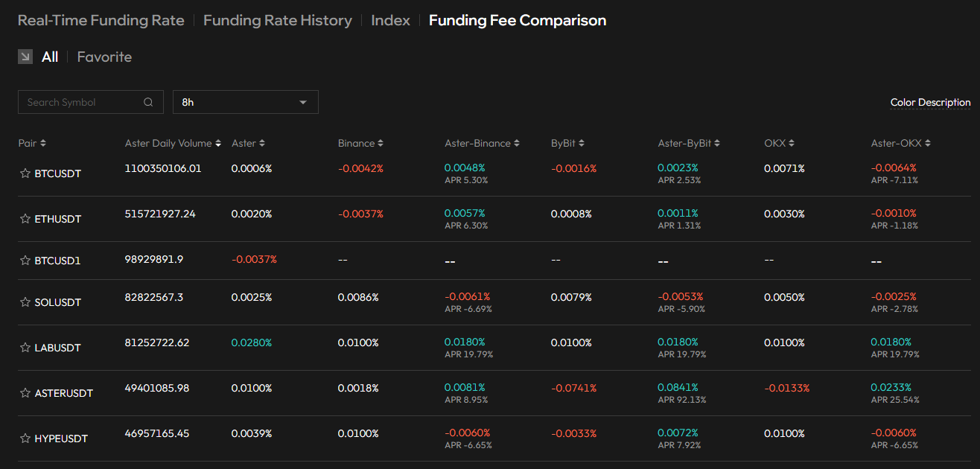The image size is (980, 469).
Task: Sort by Aster-OKX column arrows
Action: (928, 143)
